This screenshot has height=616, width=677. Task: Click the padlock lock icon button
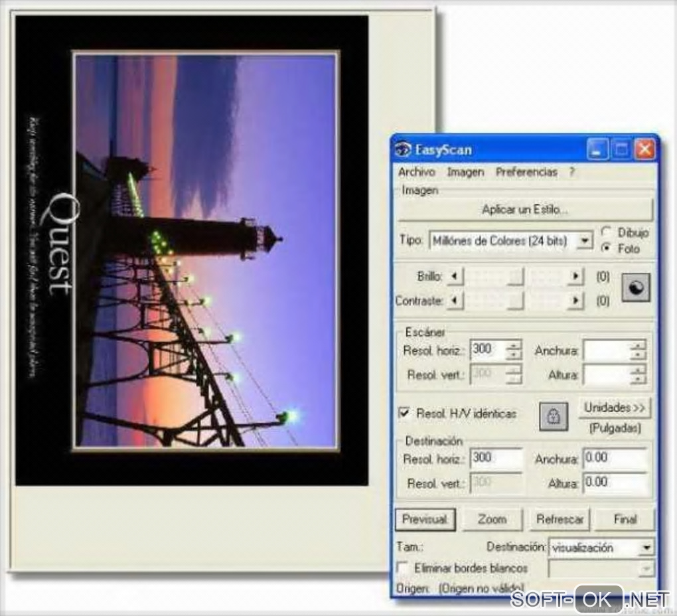point(554,417)
